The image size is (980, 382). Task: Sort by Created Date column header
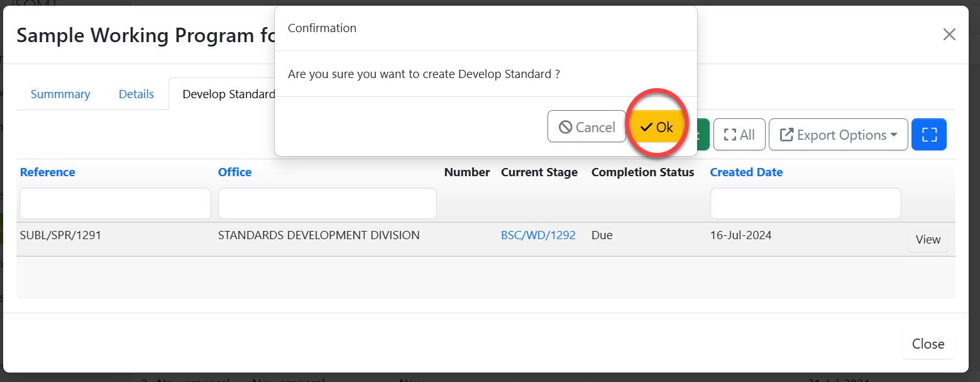point(746,172)
